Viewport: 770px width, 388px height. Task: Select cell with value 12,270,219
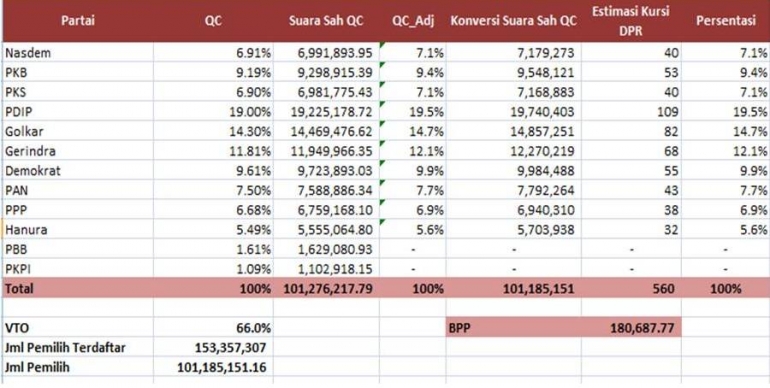(x=513, y=151)
